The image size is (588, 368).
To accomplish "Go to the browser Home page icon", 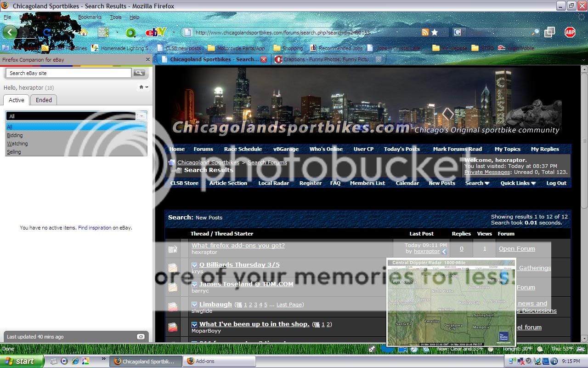I will (84, 32).
